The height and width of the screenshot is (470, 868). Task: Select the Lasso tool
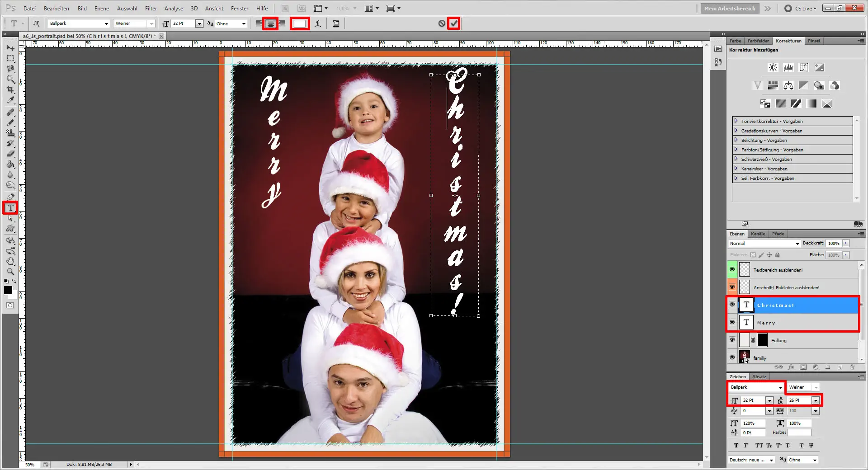coord(10,69)
